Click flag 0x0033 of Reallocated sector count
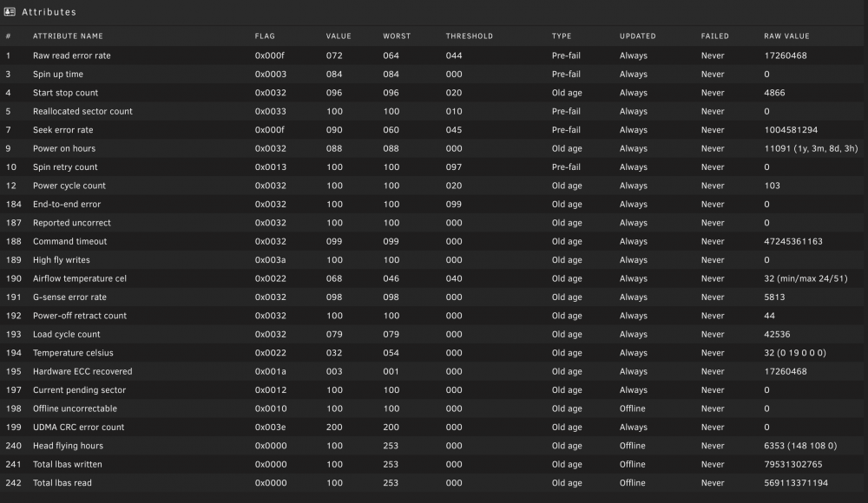 [271, 111]
